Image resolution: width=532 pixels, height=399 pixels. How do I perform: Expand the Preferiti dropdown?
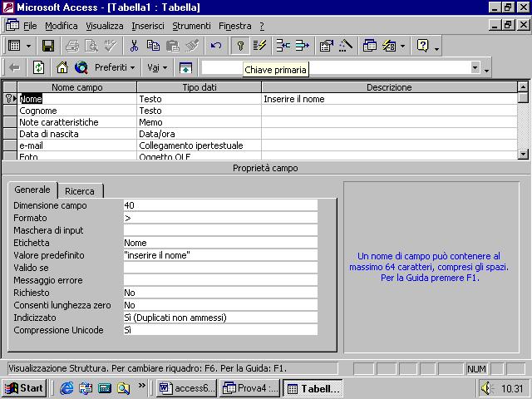tap(115, 67)
